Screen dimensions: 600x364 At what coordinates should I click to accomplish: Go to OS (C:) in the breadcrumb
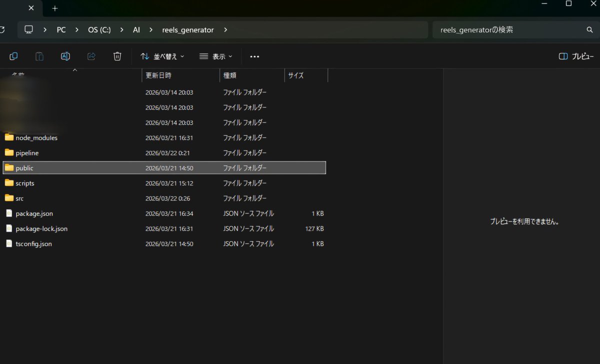point(99,30)
